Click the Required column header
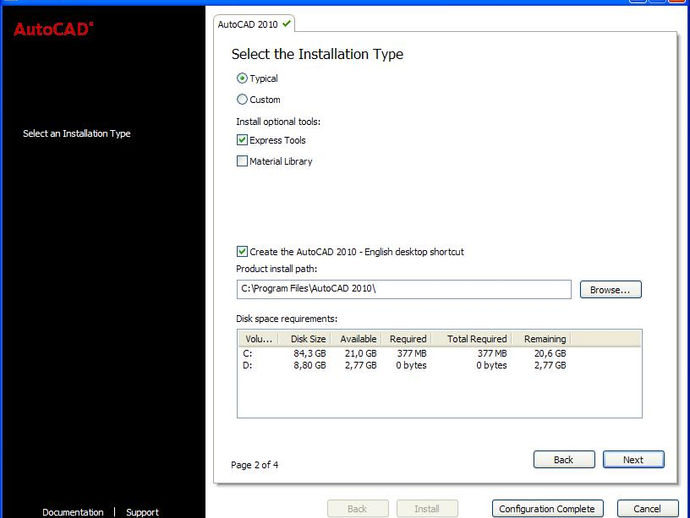The height and width of the screenshot is (518, 690). coord(407,339)
